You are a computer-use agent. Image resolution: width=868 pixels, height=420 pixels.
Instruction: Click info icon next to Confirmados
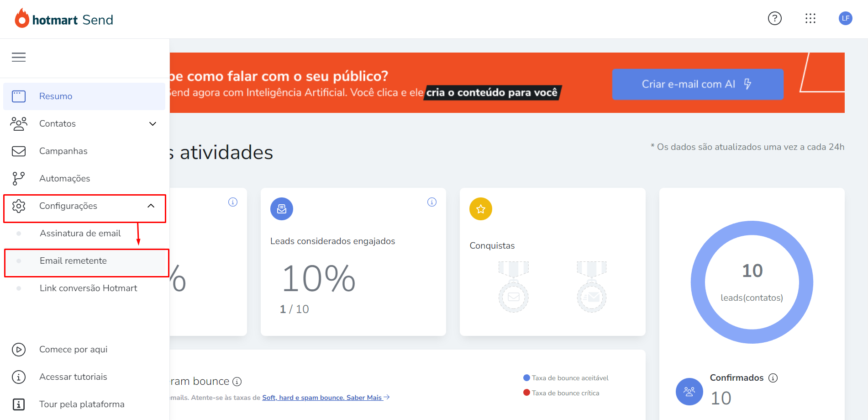tap(773, 378)
